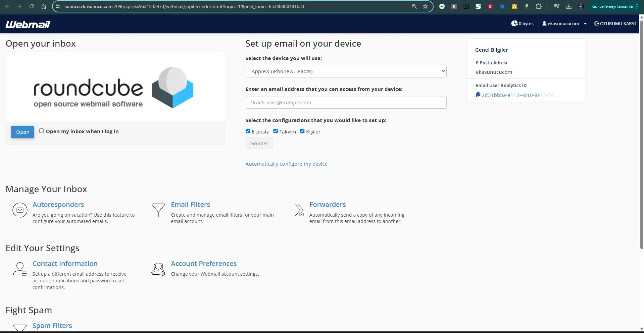Open the Chrome three-dot menu
Screen dimensions: 644x333
click(637, 6)
